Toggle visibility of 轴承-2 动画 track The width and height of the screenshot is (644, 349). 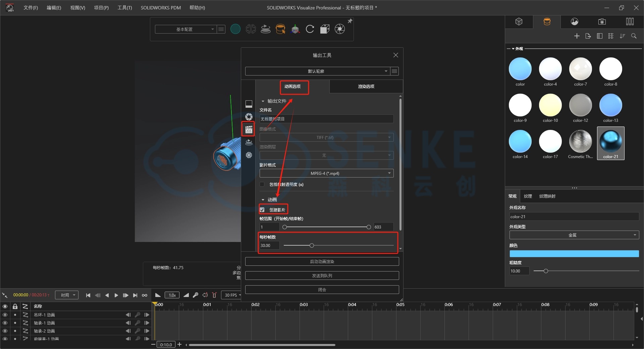(5, 331)
